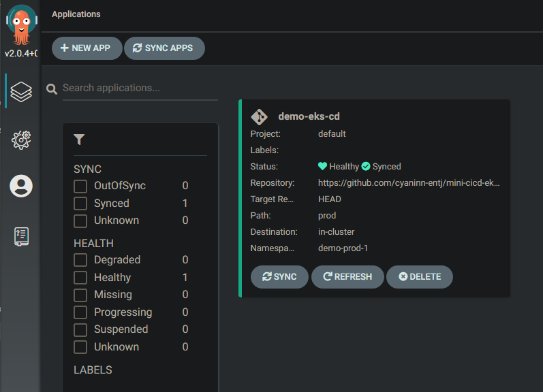
Task: Check the Unknown health filter
Action: (80, 347)
